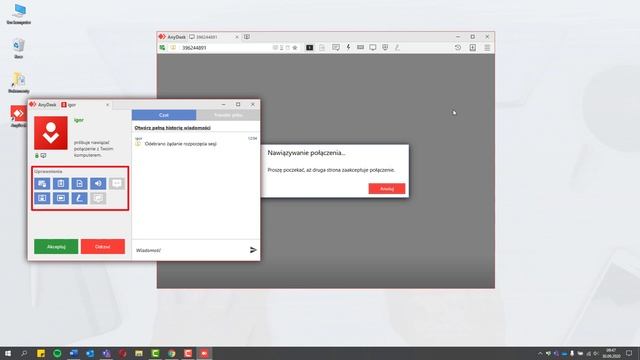The image size is (640, 360).
Task: Activate whiteboard pen in remote toolbar
Action: click(x=397, y=48)
